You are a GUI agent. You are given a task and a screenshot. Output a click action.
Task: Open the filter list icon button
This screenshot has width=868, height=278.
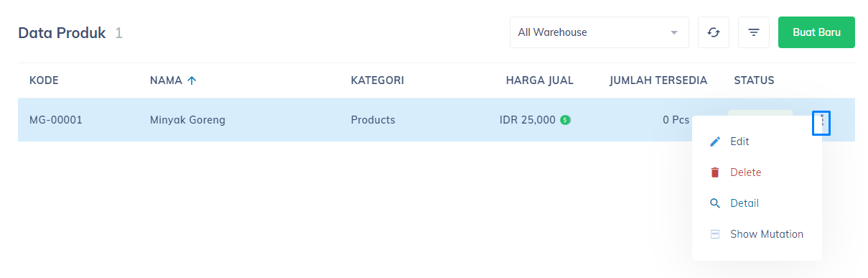point(754,32)
